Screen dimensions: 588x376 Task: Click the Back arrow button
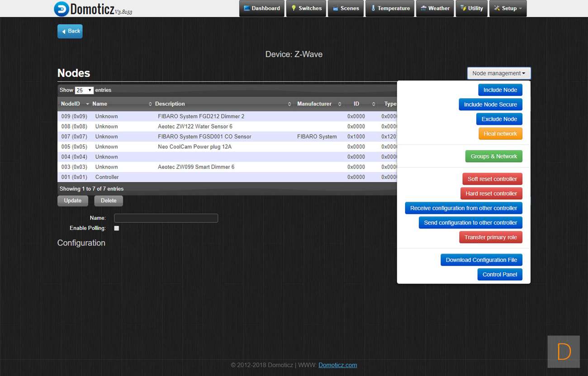[70, 31]
